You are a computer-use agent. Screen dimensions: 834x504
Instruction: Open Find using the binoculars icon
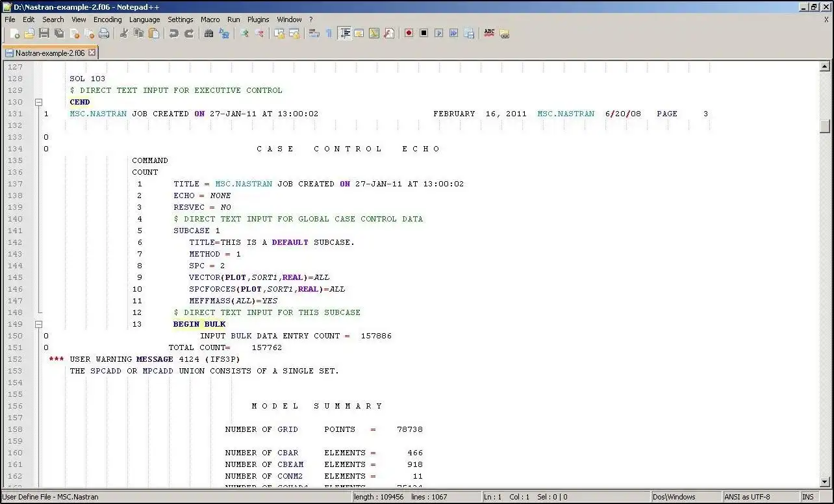tap(208, 33)
